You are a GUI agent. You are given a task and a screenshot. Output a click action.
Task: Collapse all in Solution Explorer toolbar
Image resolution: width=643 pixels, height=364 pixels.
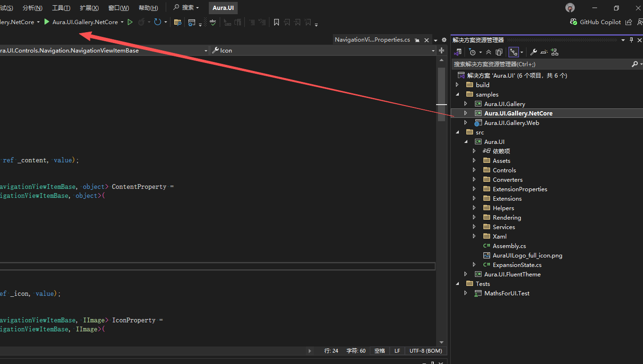click(x=489, y=52)
